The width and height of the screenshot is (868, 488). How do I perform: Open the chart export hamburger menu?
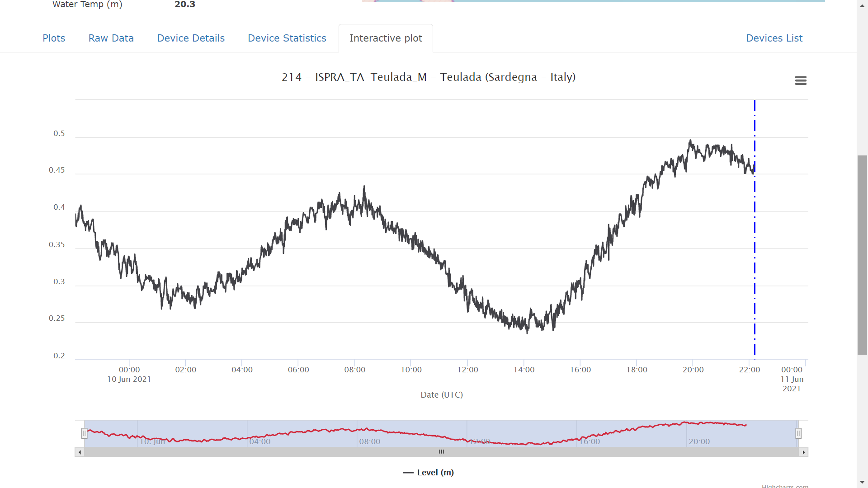(800, 80)
